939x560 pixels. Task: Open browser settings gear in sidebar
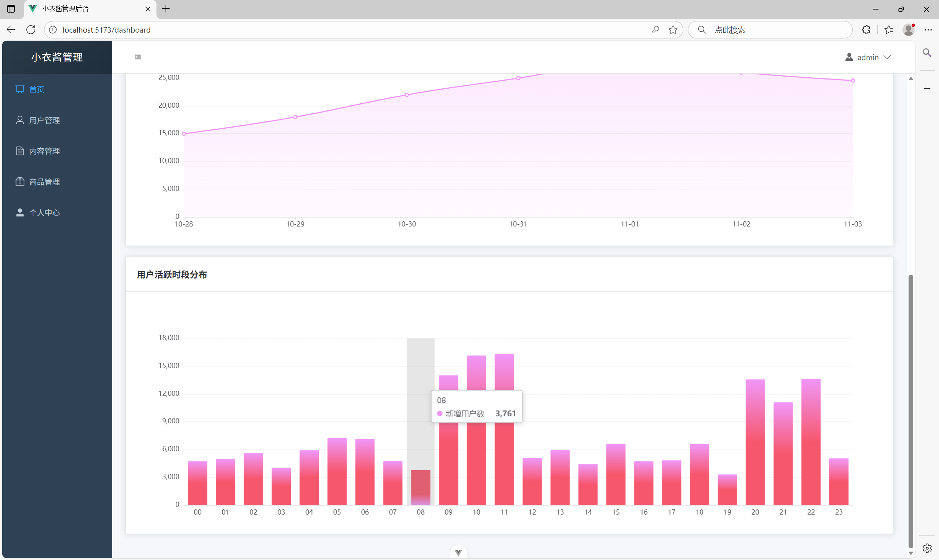click(x=927, y=548)
